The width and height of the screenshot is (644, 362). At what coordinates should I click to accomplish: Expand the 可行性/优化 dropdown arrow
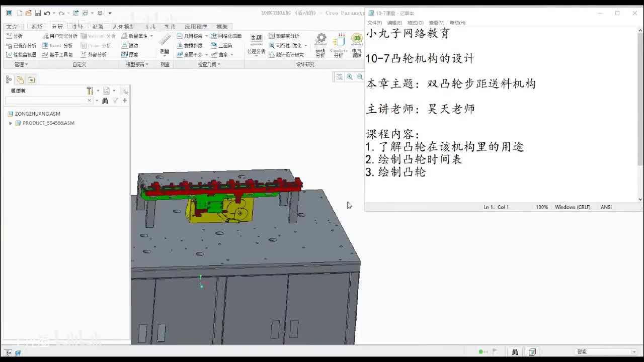click(305, 46)
